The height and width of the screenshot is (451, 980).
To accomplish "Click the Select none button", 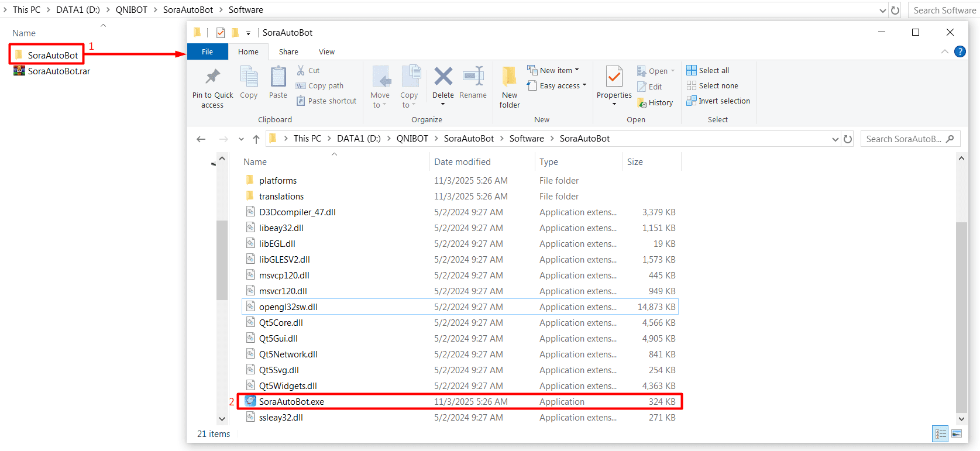I will point(713,85).
